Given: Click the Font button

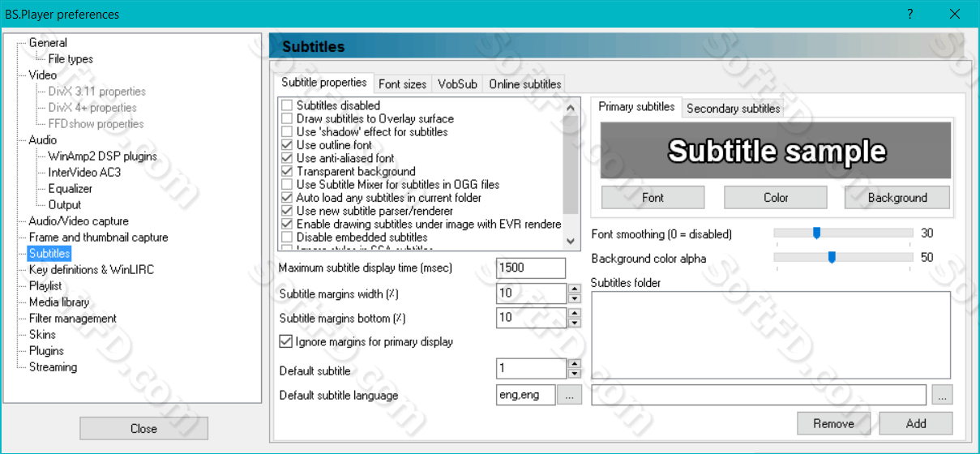Looking at the screenshot, I should (x=653, y=197).
